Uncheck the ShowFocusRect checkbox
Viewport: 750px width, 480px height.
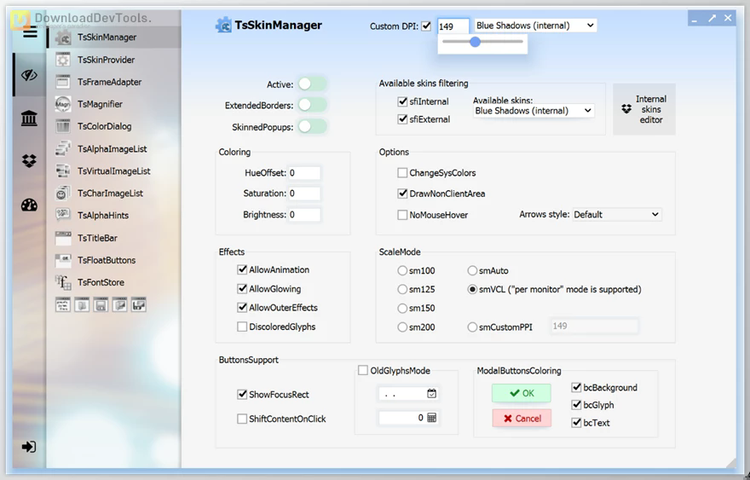coord(242,394)
